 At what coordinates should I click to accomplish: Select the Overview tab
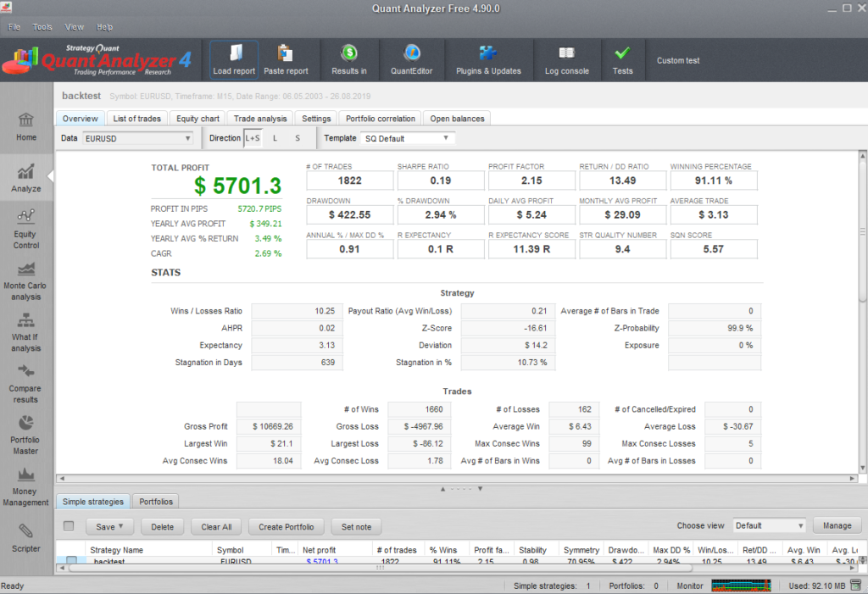tap(80, 119)
